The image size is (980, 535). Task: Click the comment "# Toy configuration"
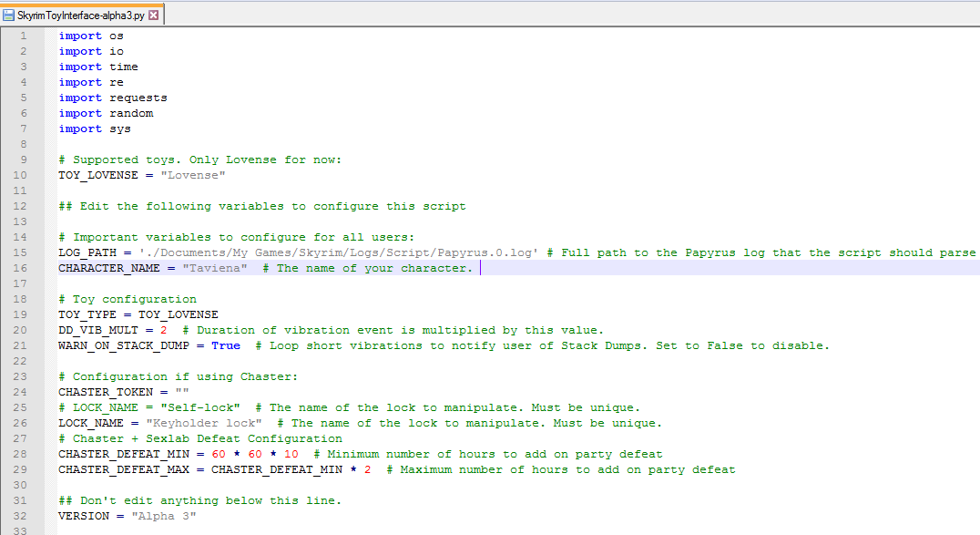pyautogui.click(x=128, y=299)
